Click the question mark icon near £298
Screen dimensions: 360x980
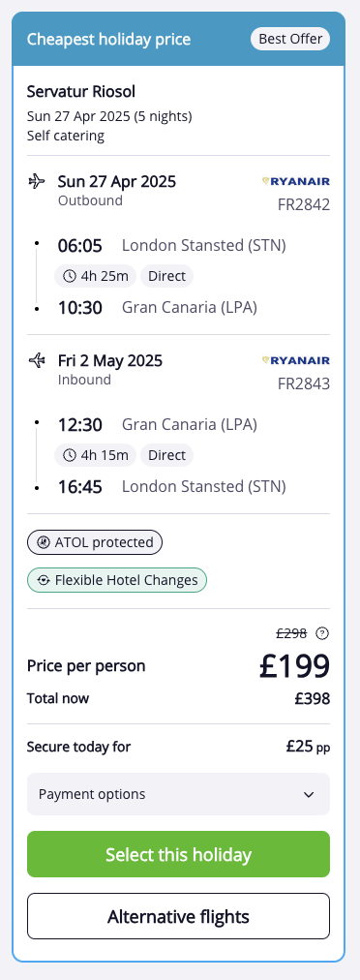pos(322,633)
